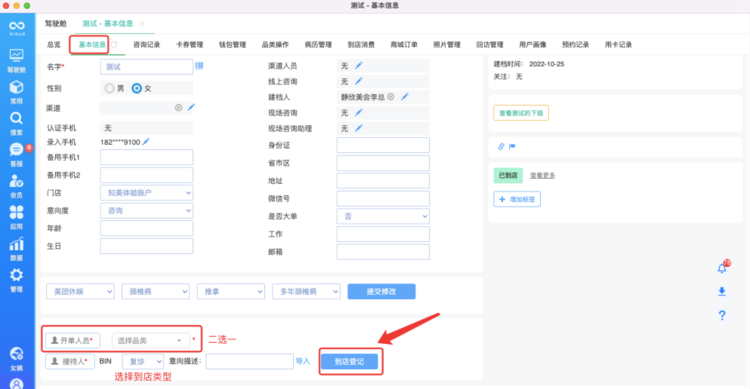Viewport: 750px width, 389px height.
Task: Switch to the 总览 tab
Action: 54,44
